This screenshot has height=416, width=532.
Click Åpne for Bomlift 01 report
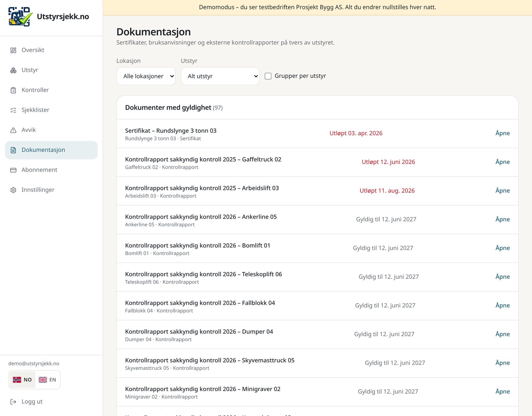click(502, 248)
